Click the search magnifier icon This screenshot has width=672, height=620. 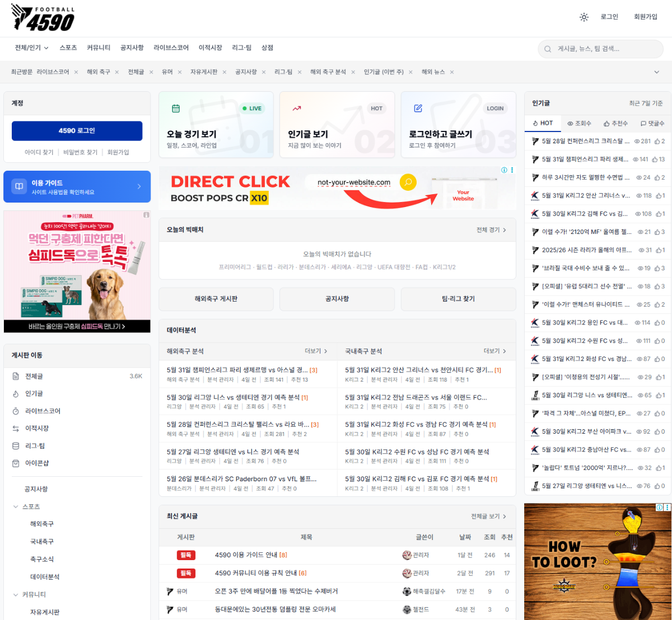tap(548, 49)
